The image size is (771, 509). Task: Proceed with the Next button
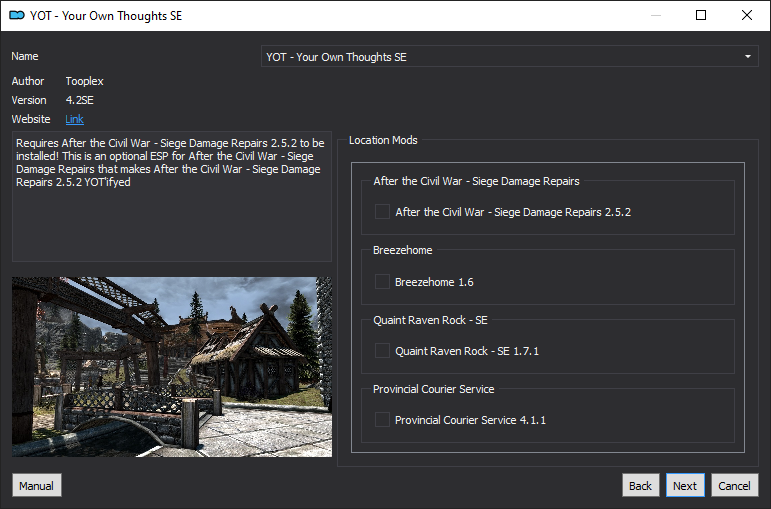pyautogui.click(x=685, y=485)
